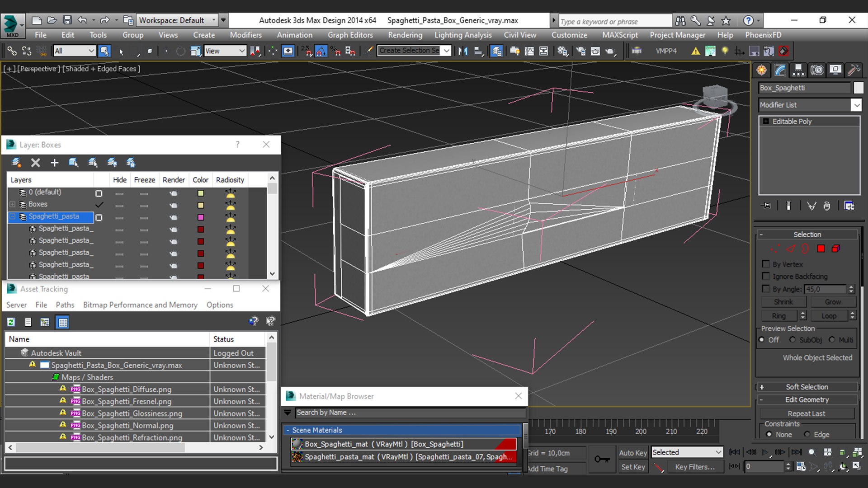The height and width of the screenshot is (488, 868).
Task: Click the Auto Key button
Action: coord(632,453)
